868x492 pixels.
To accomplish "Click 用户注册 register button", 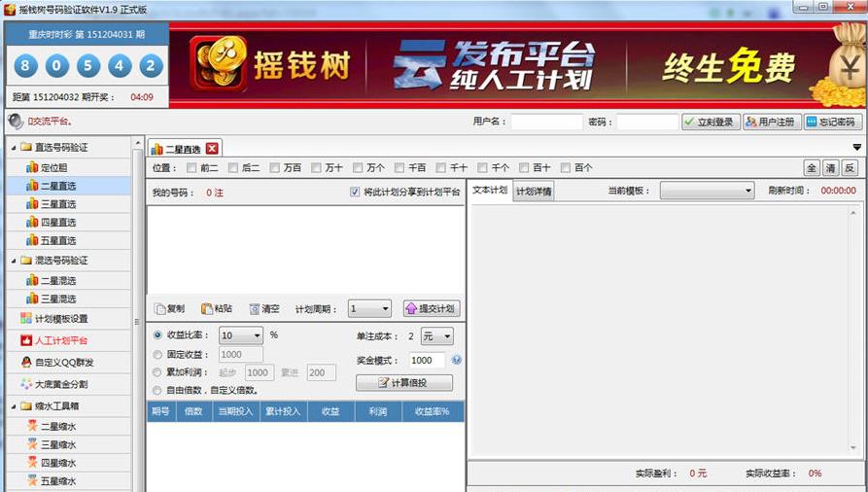I will [771, 122].
